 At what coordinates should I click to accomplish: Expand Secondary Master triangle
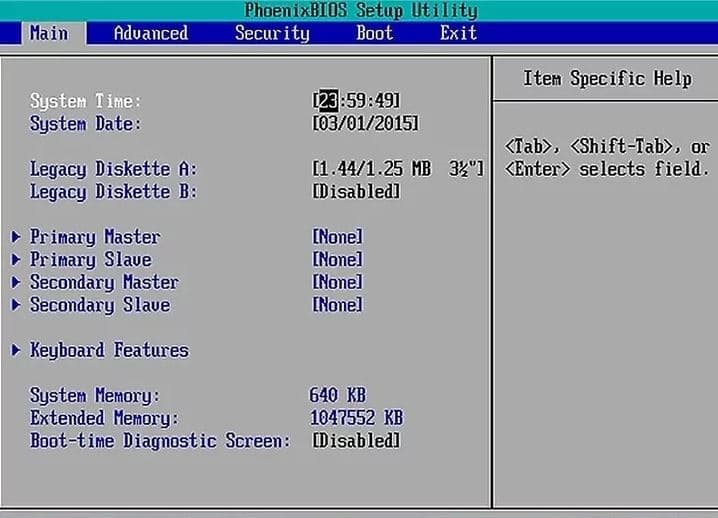click(16, 283)
